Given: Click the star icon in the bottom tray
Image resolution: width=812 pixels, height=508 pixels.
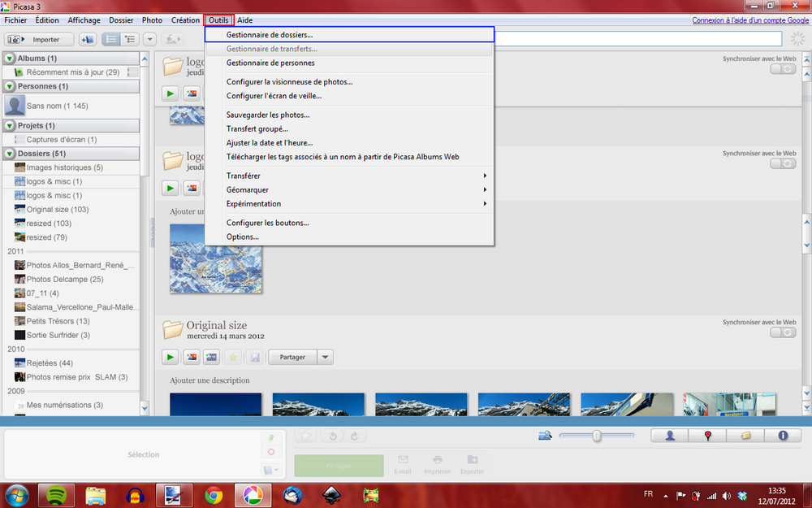Looking at the screenshot, I should pos(306,436).
